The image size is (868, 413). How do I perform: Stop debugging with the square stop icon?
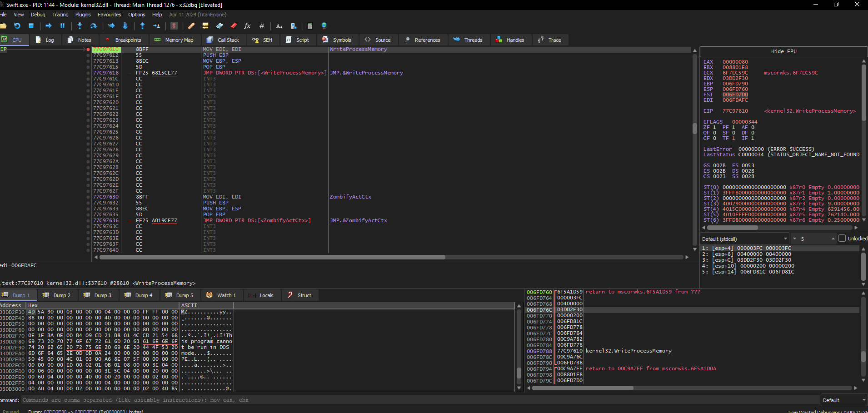pos(31,26)
